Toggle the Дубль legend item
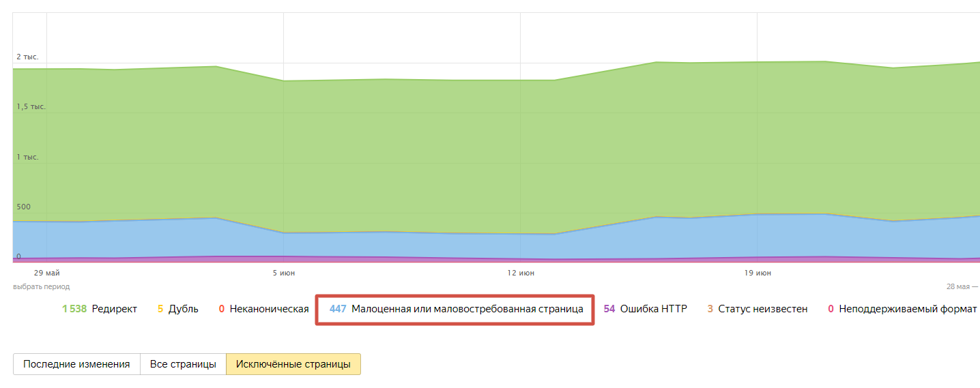 coord(178,309)
